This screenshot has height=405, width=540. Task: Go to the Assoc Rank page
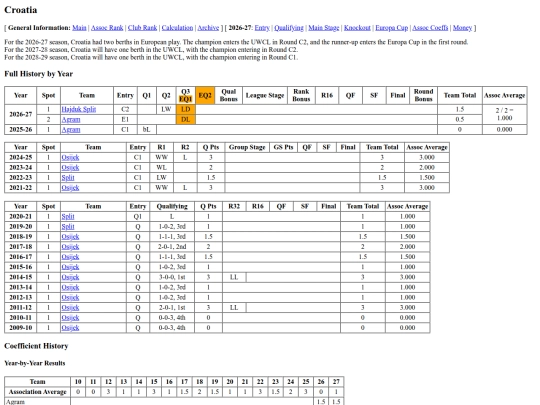tap(107, 28)
